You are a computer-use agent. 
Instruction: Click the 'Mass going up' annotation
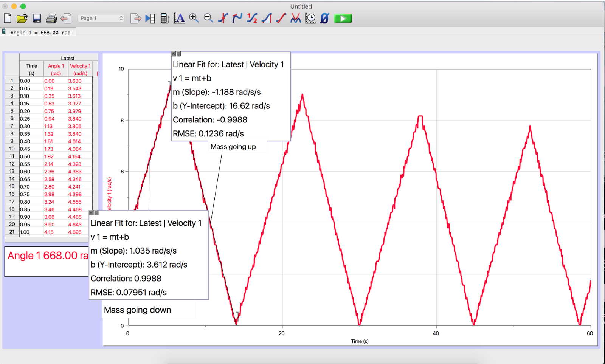tap(233, 147)
